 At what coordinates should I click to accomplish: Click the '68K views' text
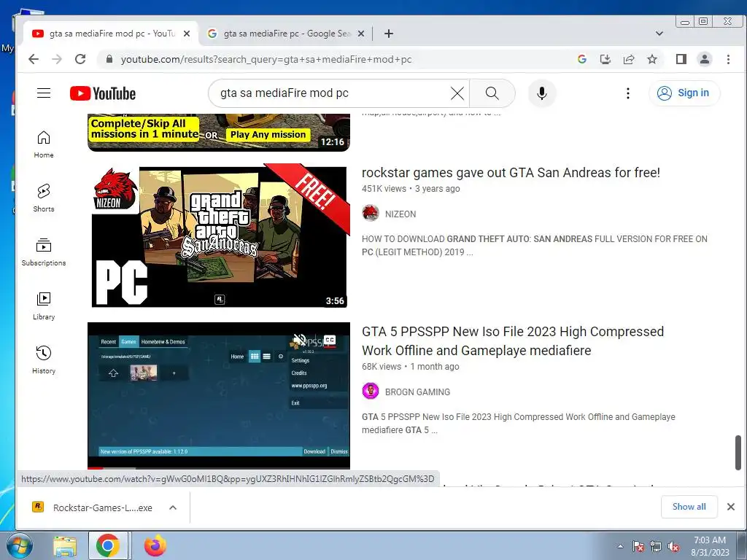(x=381, y=367)
